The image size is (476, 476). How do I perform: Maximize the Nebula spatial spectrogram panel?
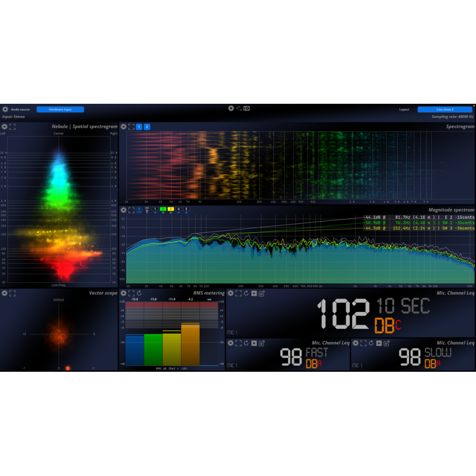point(13,127)
